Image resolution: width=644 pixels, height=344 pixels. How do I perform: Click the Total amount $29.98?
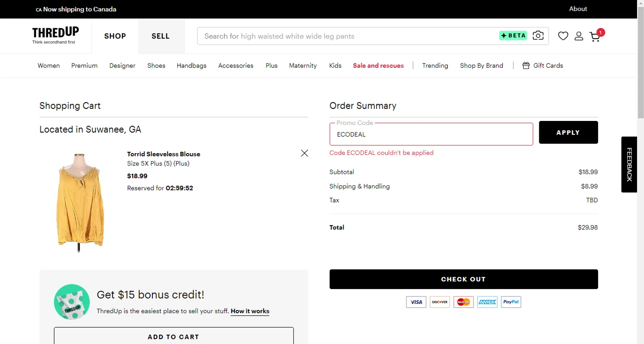pos(588,227)
